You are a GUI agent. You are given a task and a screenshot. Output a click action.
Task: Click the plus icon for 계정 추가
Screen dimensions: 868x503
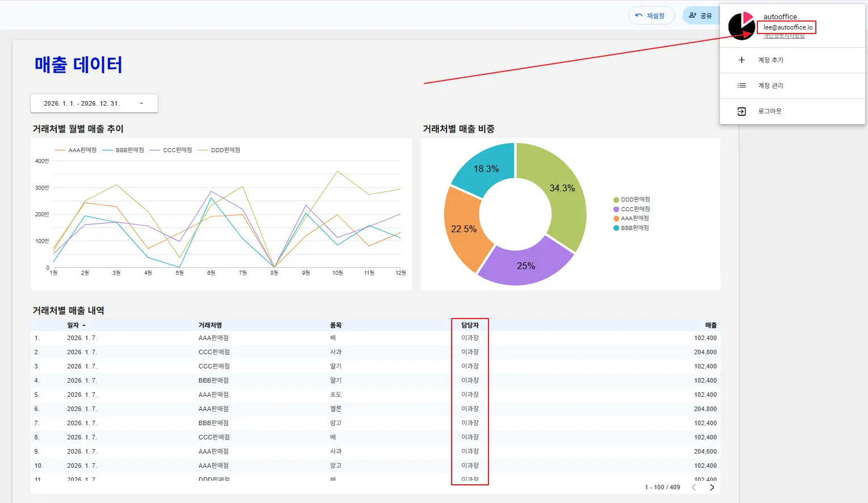(741, 60)
